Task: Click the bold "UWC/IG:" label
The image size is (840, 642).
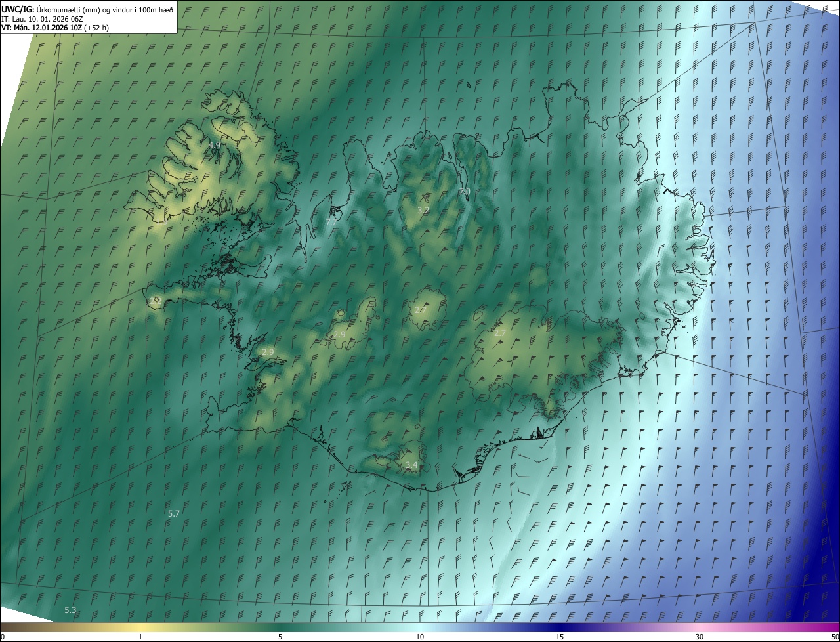Action: click(18, 9)
